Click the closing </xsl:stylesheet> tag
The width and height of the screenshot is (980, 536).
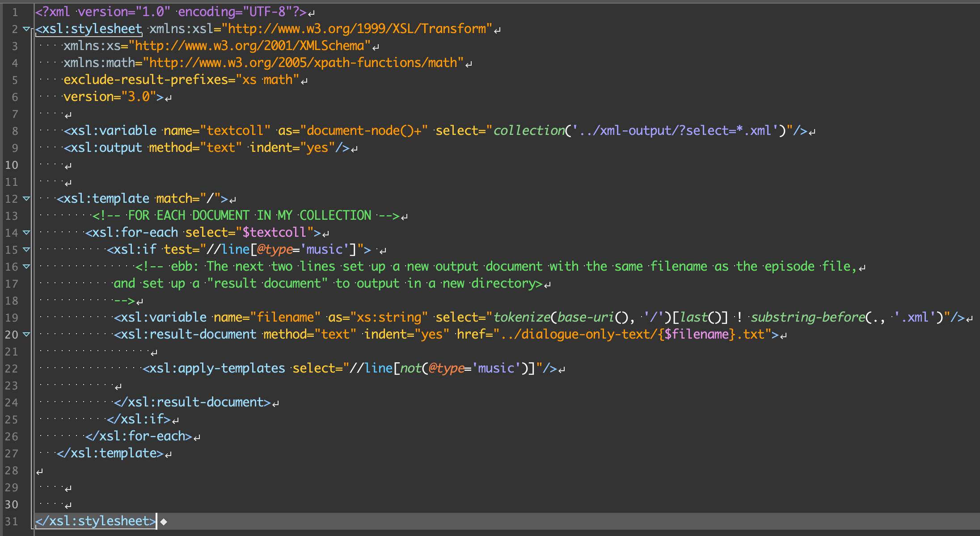[x=95, y=521]
